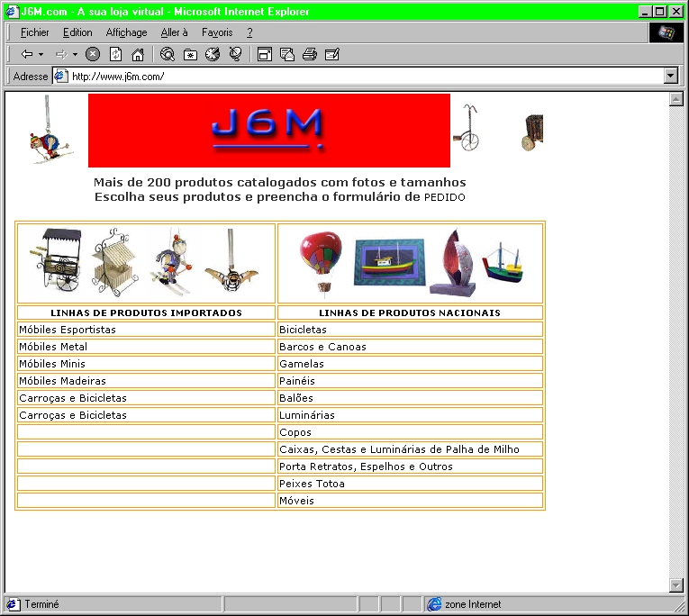The height and width of the screenshot is (616, 689).
Task: Click the Refresh page icon
Action: pos(115,54)
